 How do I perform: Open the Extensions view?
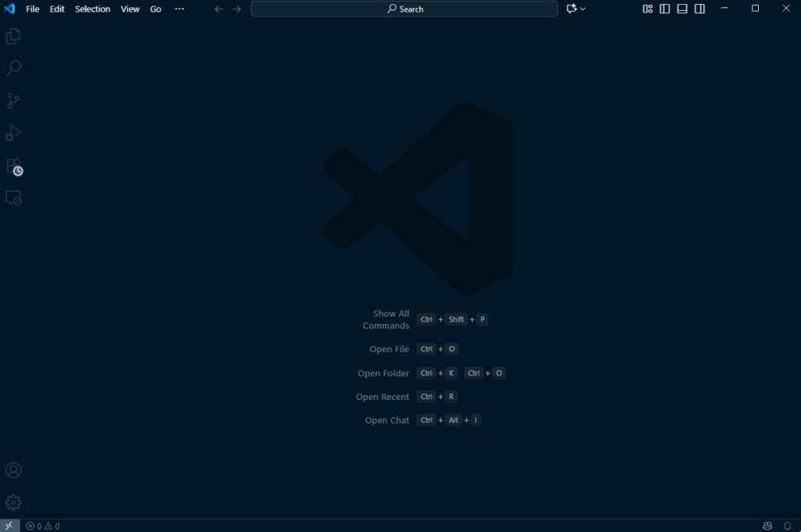click(13, 166)
